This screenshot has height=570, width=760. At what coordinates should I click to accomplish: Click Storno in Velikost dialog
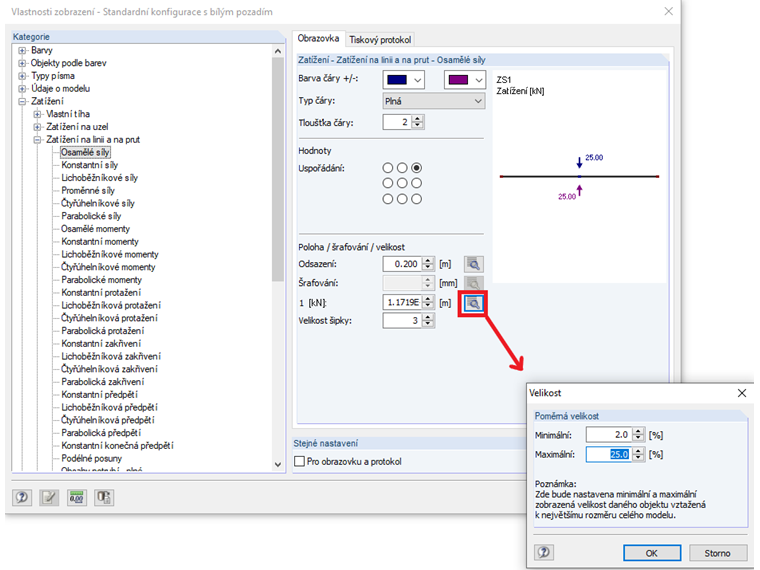point(717,553)
